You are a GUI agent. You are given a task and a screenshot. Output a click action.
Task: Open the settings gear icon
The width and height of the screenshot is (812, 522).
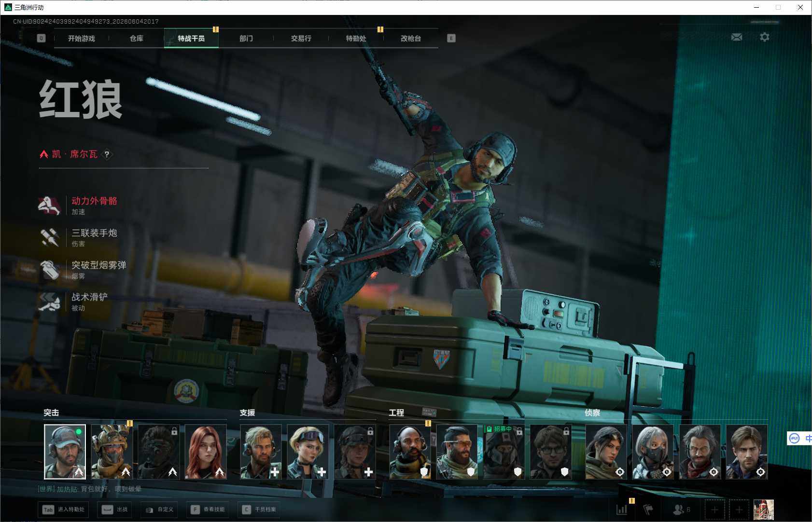tap(765, 37)
